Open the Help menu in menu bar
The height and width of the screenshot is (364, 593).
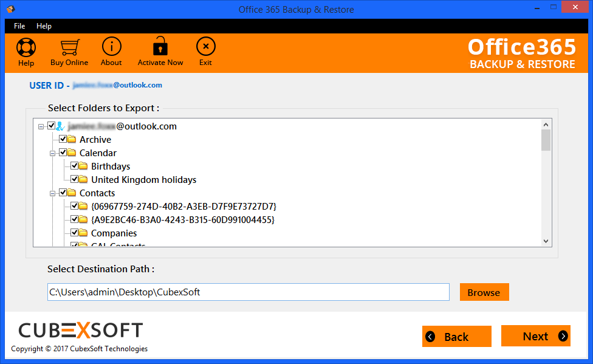(x=44, y=26)
